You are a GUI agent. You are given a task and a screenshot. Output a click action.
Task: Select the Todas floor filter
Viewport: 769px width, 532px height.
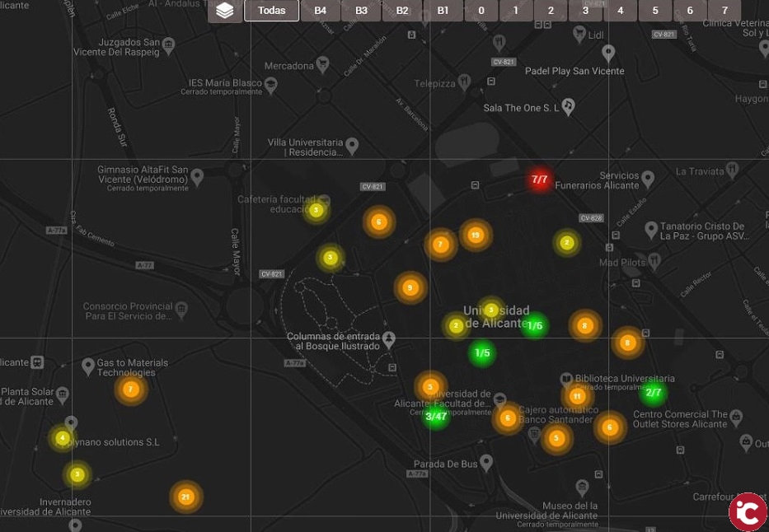(x=271, y=11)
